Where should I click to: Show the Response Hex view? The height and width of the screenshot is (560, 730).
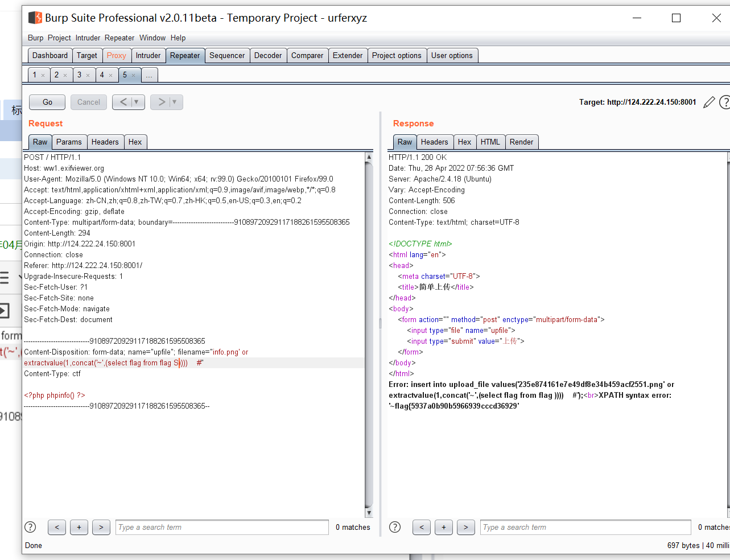click(465, 142)
